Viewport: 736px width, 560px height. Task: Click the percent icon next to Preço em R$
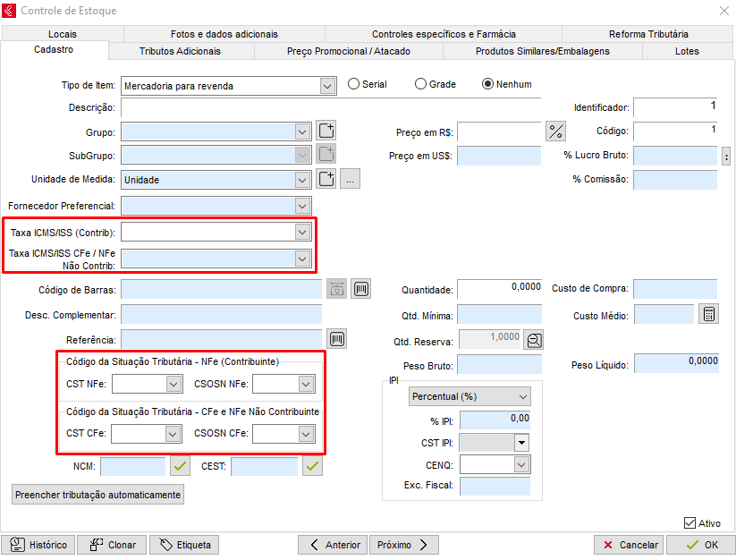pyautogui.click(x=555, y=131)
